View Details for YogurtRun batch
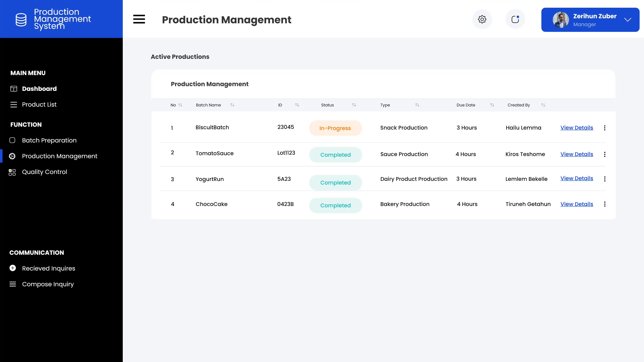 pos(577,178)
